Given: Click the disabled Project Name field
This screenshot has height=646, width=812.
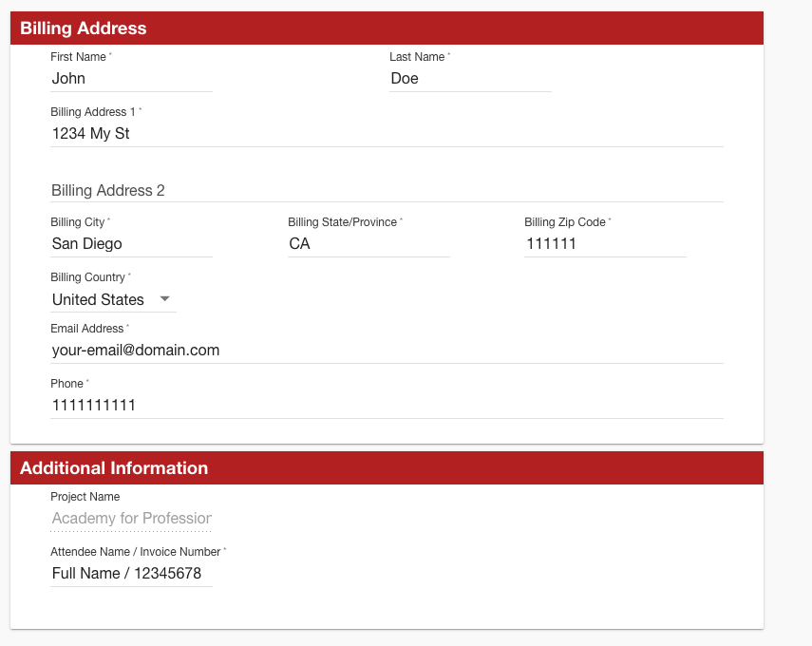Looking at the screenshot, I should tap(131, 519).
